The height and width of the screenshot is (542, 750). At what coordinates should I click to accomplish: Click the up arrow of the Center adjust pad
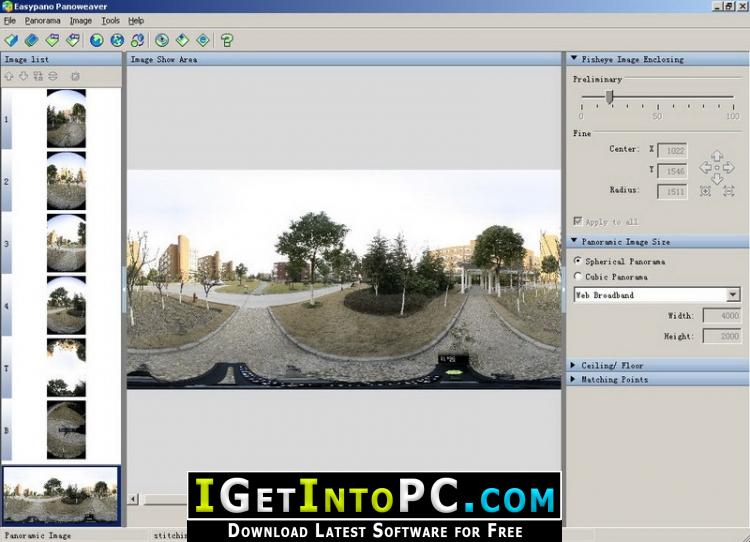point(717,156)
